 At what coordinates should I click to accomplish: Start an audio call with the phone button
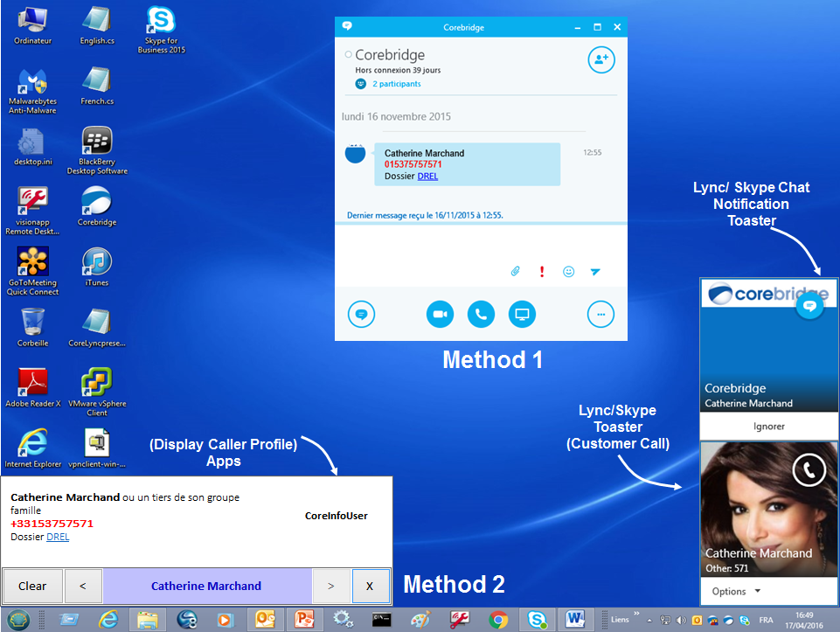pos(481,315)
